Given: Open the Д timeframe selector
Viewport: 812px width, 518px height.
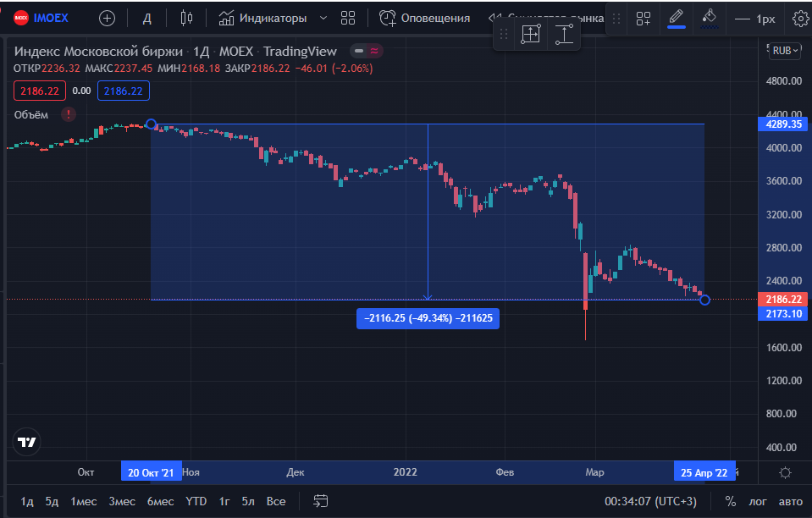Looking at the screenshot, I should click(x=147, y=19).
